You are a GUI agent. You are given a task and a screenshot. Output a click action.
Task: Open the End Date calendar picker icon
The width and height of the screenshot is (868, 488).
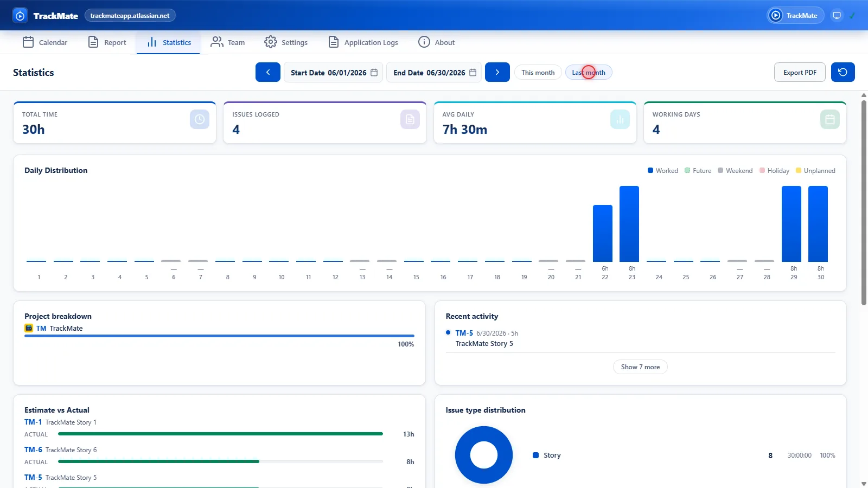pyautogui.click(x=473, y=73)
